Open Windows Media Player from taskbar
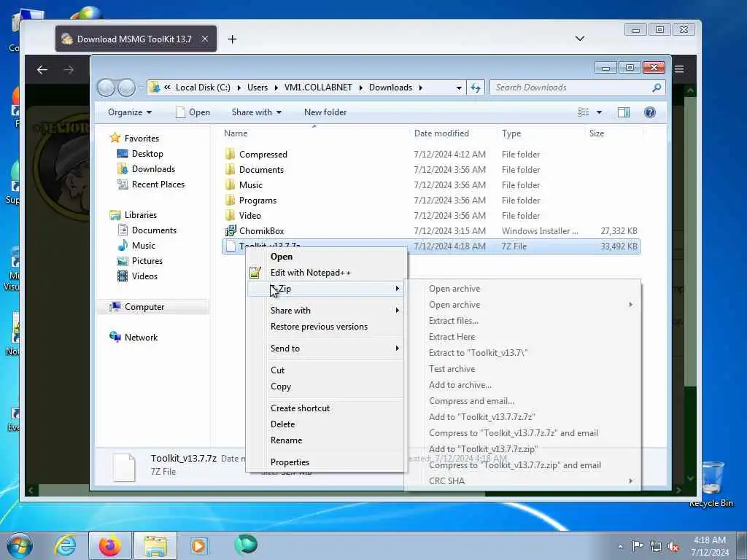 198,545
